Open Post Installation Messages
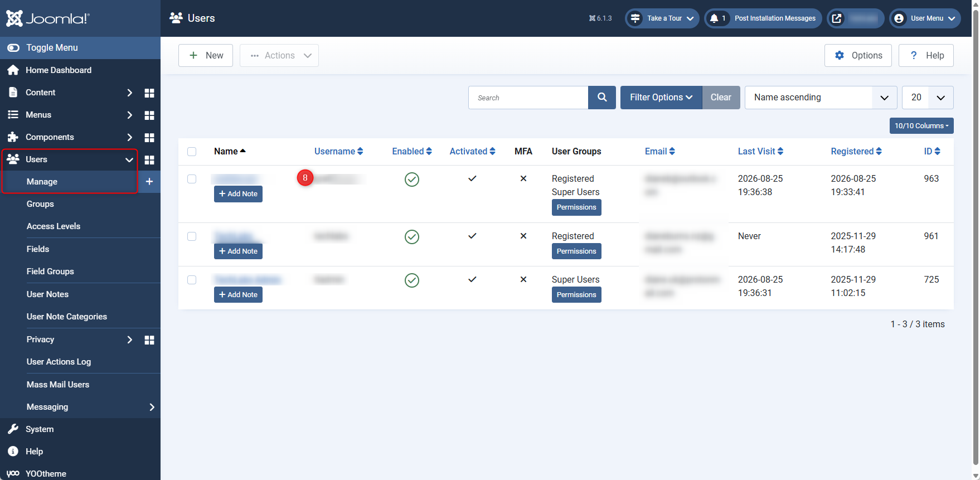 click(763, 18)
